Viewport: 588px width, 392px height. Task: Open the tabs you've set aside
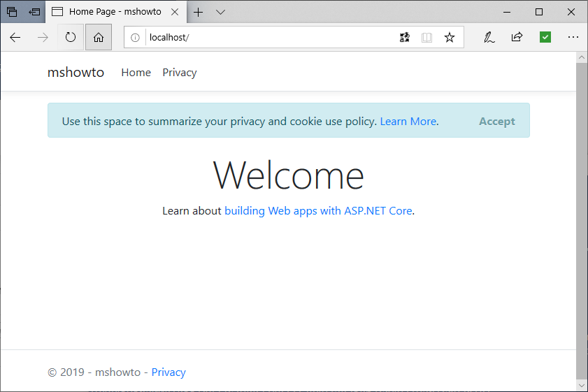[12, 12]
